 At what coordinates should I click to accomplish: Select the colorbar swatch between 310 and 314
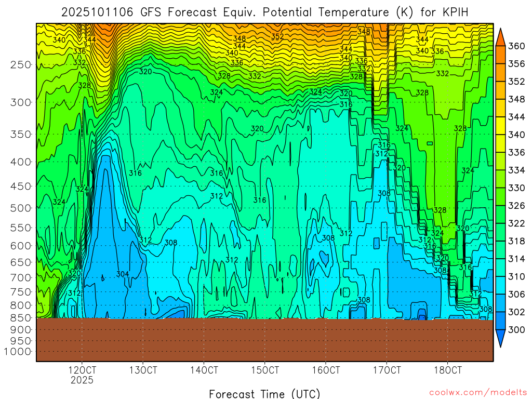[x=500, y=268]
